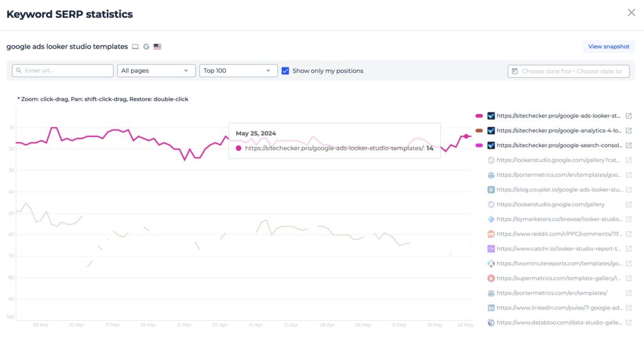
Task: Select the twominutereports.com/templates legend URL
Action: 559,263
